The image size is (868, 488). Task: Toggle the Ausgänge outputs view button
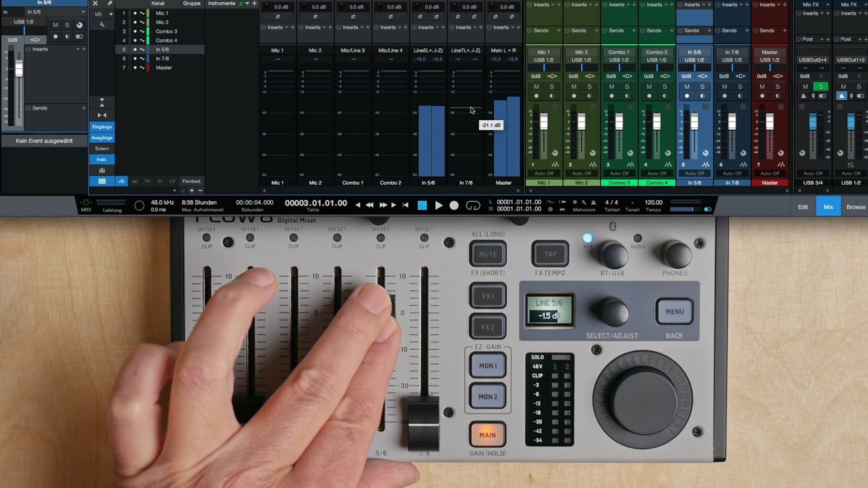click(x=102, y=138)
